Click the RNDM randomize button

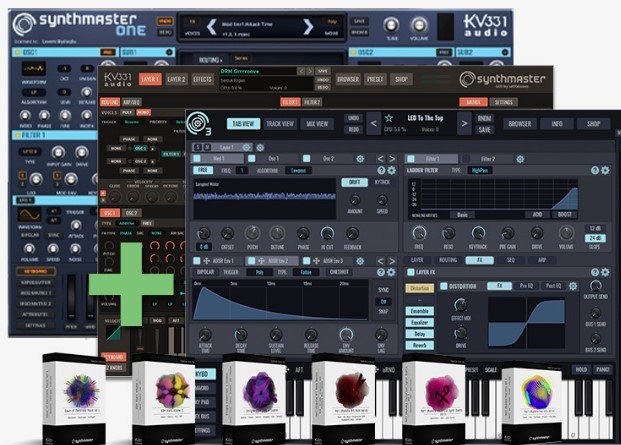click(x=484, y=118)
